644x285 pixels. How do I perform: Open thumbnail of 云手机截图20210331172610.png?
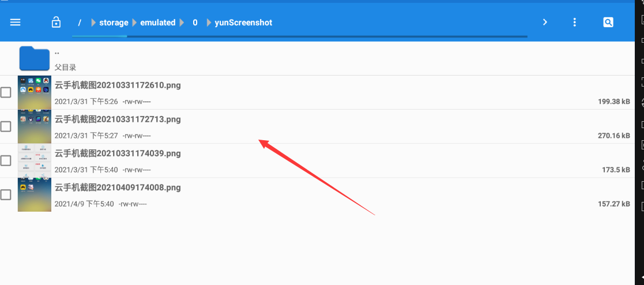(35, 92)
